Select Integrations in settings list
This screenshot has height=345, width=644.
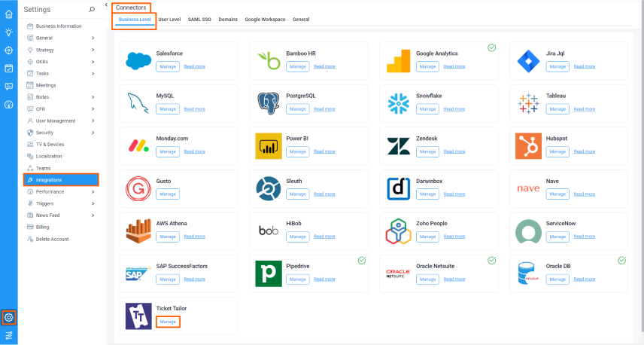click(61, 180)
